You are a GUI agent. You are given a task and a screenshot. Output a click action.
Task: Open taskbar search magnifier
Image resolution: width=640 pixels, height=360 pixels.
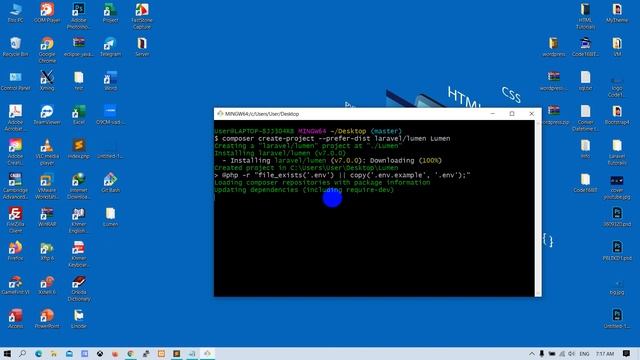22,353
